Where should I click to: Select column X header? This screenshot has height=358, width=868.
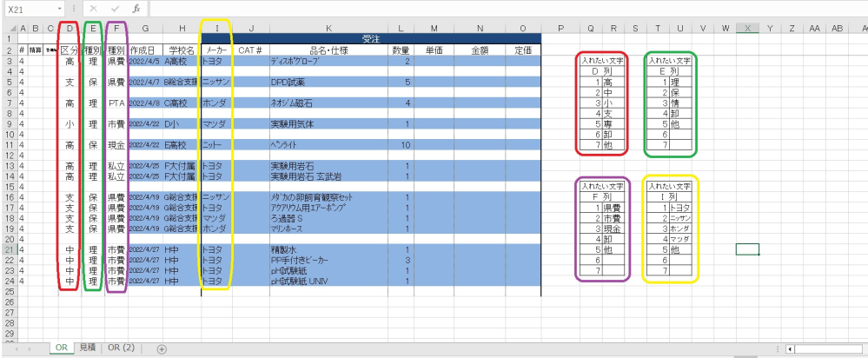[x=747, y=29]
